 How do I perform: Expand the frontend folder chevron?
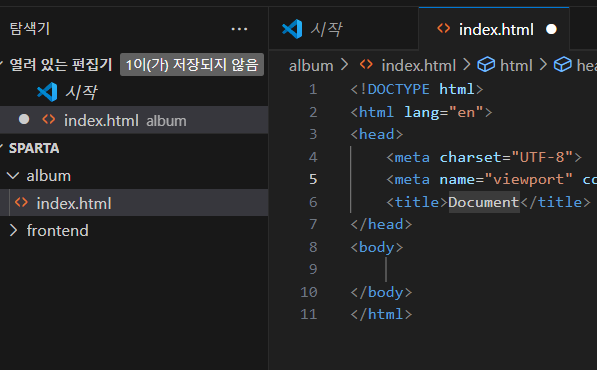13,230
